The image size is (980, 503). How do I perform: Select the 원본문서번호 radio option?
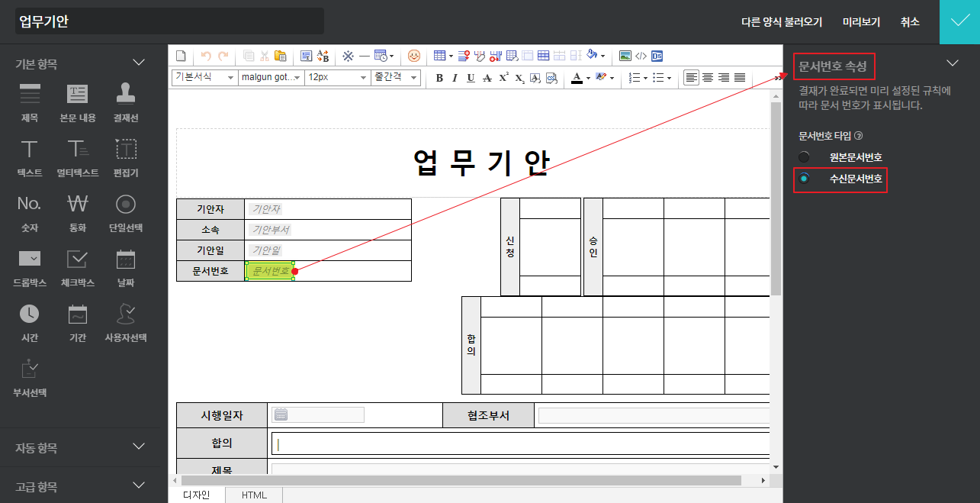click(x=804, y=157)
